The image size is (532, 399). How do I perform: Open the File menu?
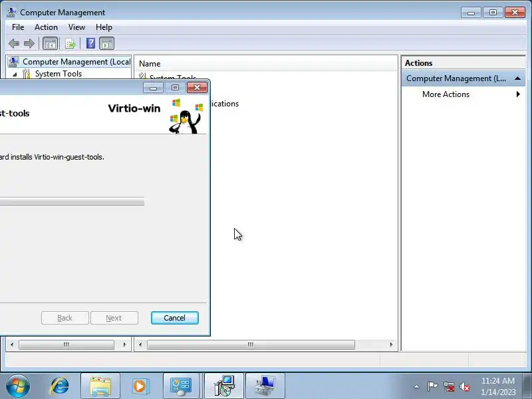point(18,27)
